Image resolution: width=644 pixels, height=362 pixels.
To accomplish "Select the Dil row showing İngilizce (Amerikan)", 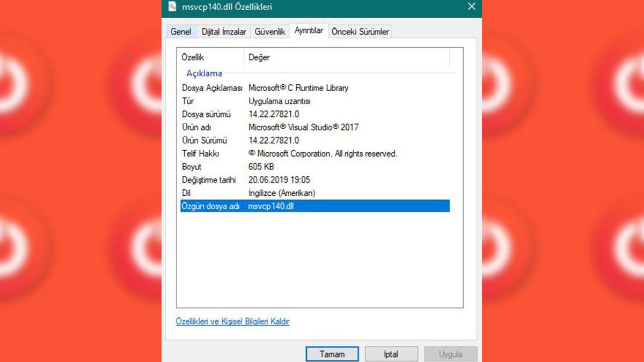I will (x=268, y=193).
